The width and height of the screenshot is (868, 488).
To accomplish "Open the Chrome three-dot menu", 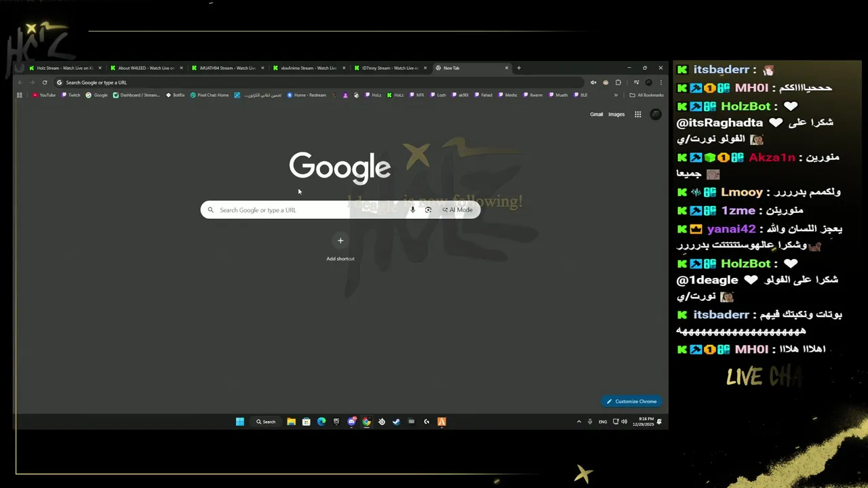I will [661, 83].
